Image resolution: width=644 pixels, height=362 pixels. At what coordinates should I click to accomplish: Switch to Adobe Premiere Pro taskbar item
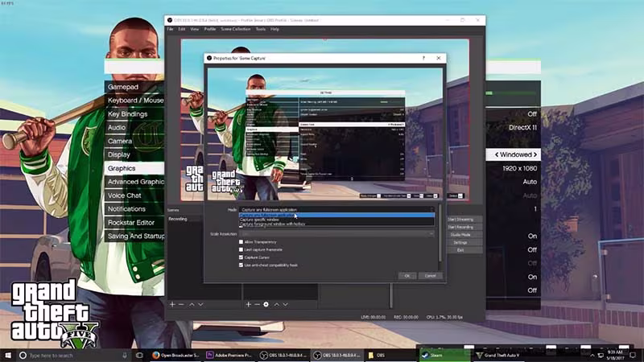click(x=229, y=355)
